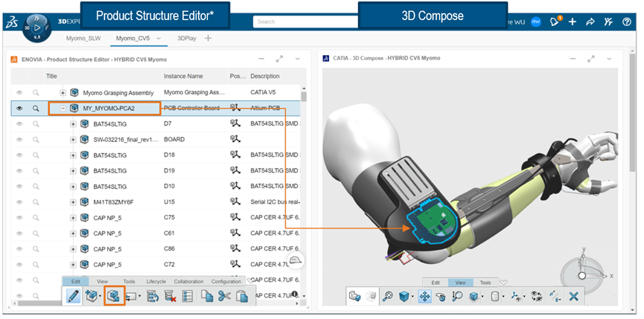Image resolution: width=644 pixels, height=319 pixels.
Task: Click the Share arrow icon in top bar
Action: pyautogui.click(x=590, y=22)
